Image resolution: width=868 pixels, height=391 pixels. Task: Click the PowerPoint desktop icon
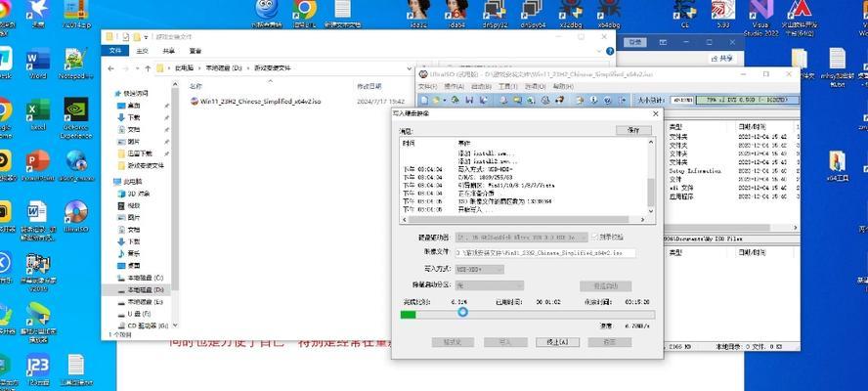(38, 165)
